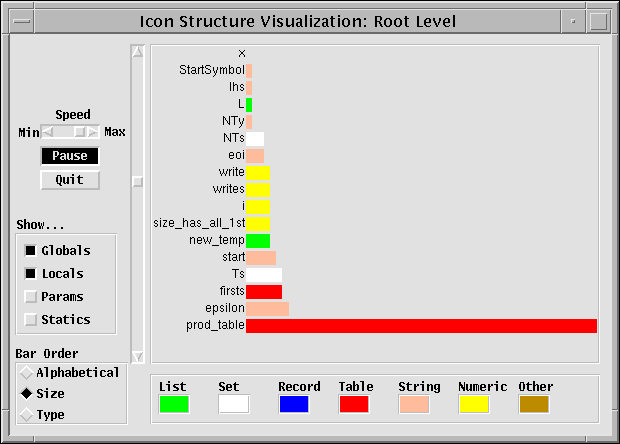This screenshot has height=444, width=620.
Task: Open the window menu button in title bar
Action: click(20, 21)
